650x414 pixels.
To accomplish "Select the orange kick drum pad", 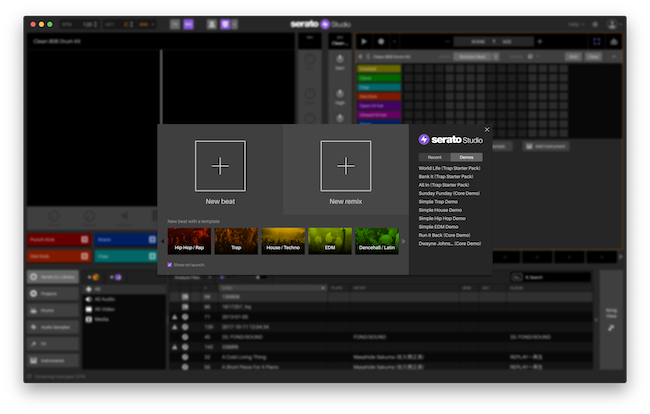I will (58, 256).
